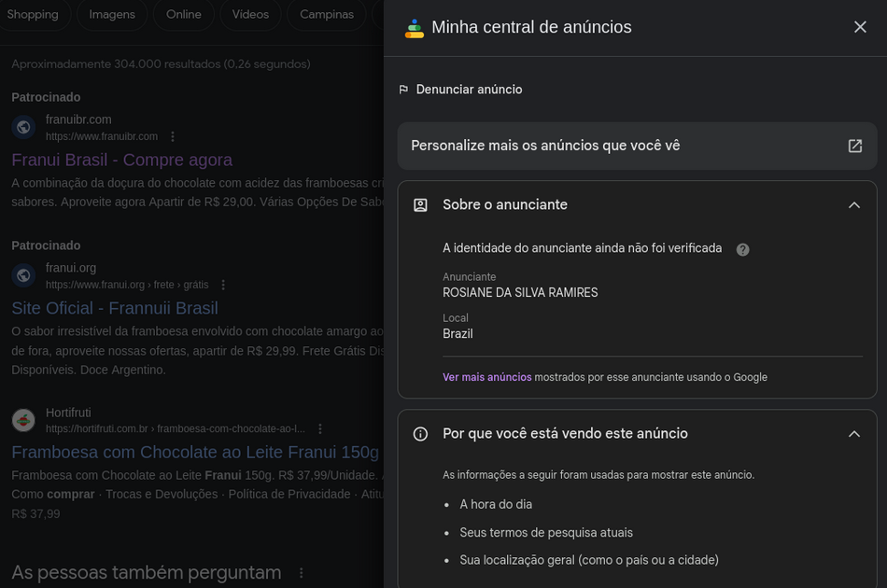887x588 pixels.
Task: Report the ad via Denunciar anúncio
Action: coord(469,90)
